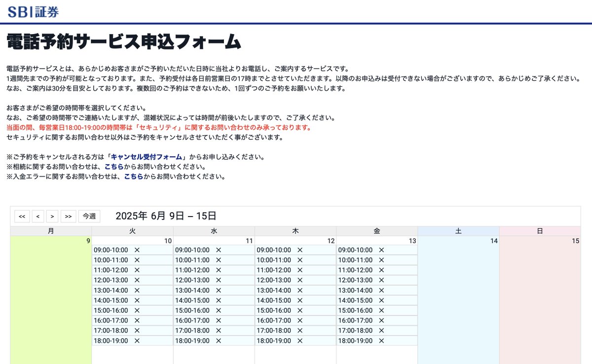Select Wednesday 11's 16:00-17:00 time text
Image resolution: width=592 pixels, height=364 pixels.
tap(192, 321)
